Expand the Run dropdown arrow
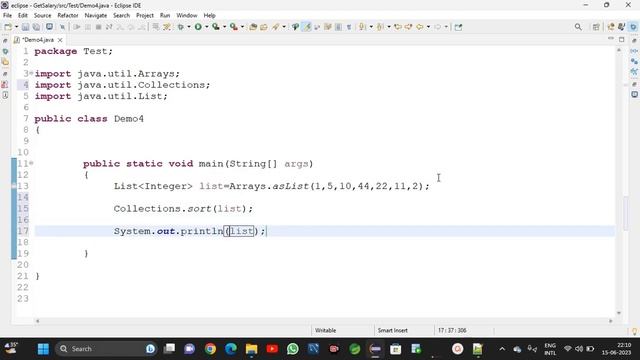This screenshot has height=360, width=640. click(207, 27)
